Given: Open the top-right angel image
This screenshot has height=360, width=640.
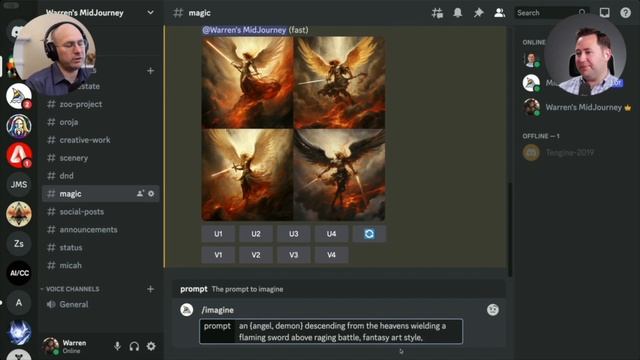Looking at the screenshot, I should (x=339, y=82).
